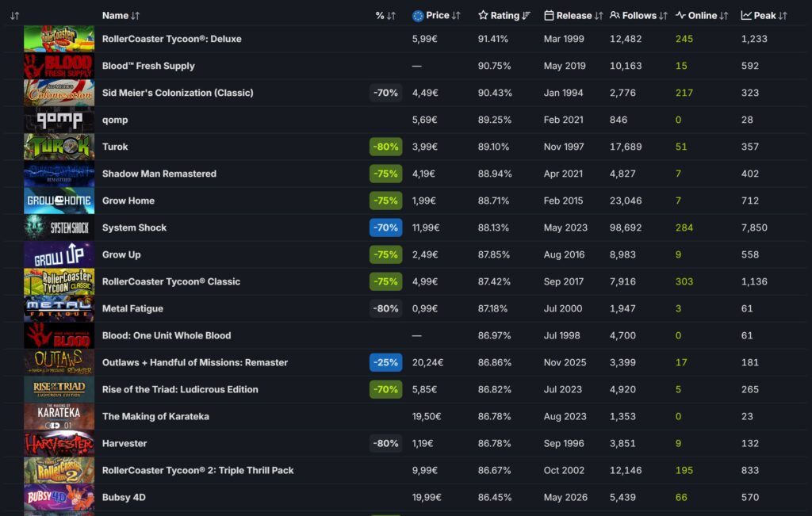Click Grow Home's -75% discount badge
The height and width of the screenshot is (516, 812).
coord(386,201)
